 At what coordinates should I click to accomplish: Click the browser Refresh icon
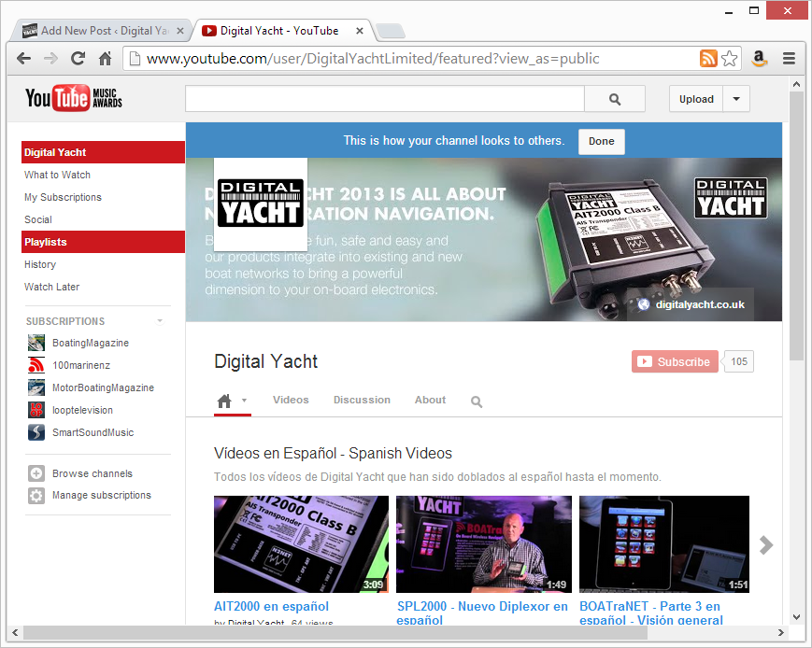(x=78, y=58)
